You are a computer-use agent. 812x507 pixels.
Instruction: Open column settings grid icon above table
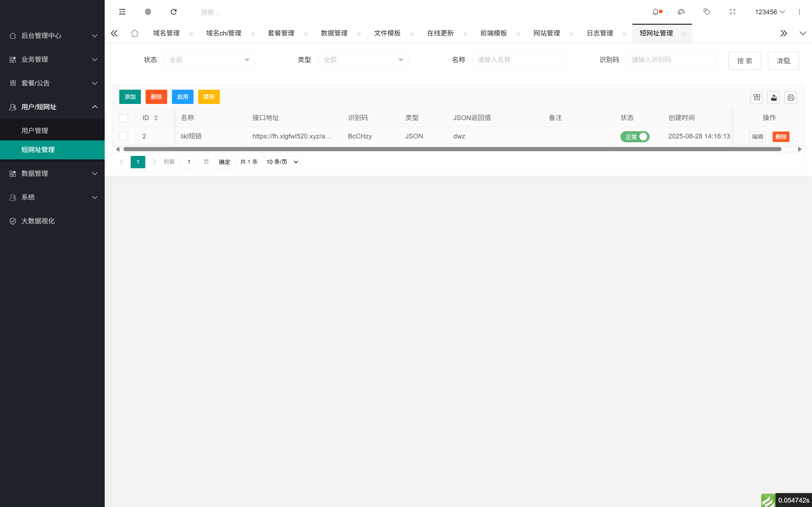(x=756, y=97)
